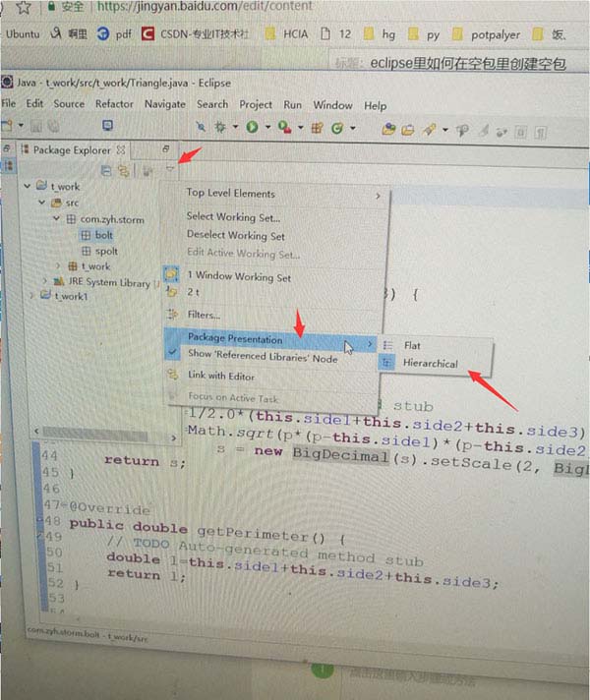The height and width of the screenshot is (700, 590).
Task: Click the Open Type icon in the toolbar
Action: pyautogui.click(x=388, y=130)
